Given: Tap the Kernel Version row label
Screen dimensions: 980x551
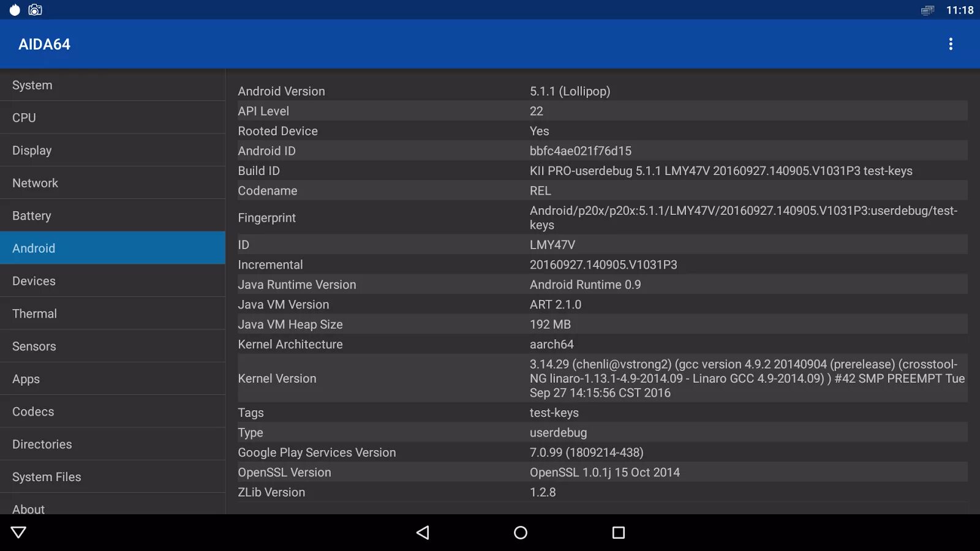Looking at the screenshot, I should (x=277, y=378).
